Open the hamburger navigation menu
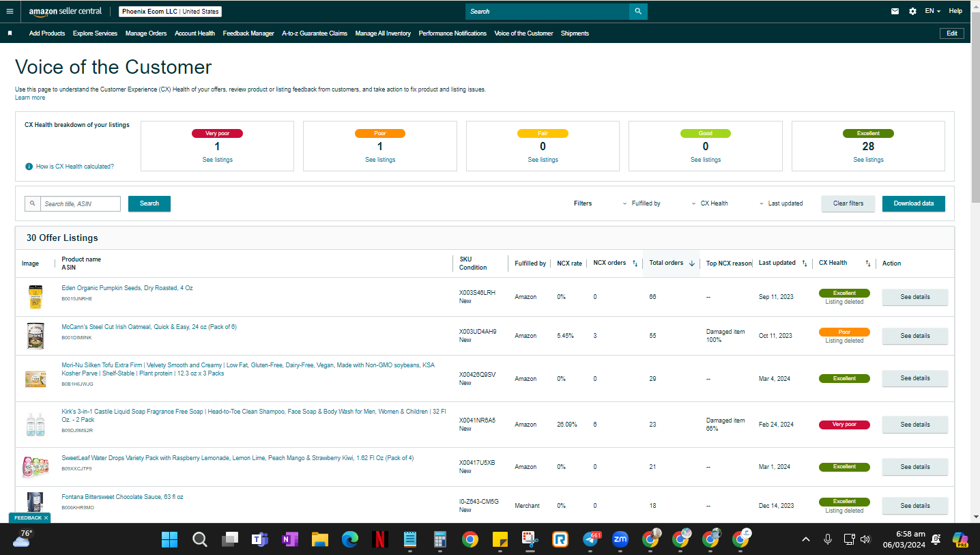 10,11
